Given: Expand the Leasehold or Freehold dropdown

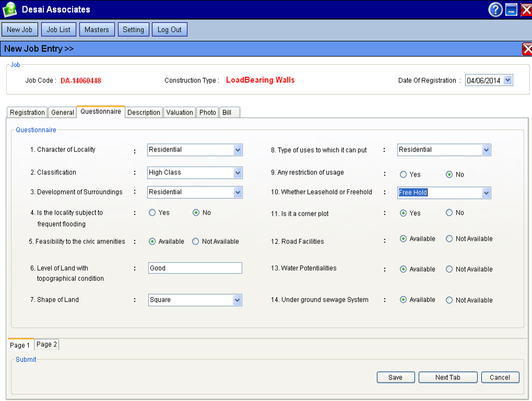Looking at the screenshot, I should [x=487, y=193].
